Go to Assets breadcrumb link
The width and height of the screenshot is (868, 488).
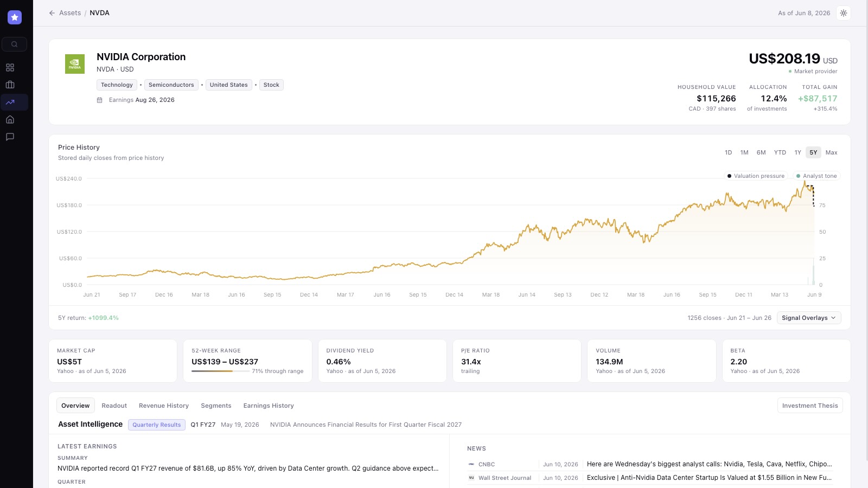click(70, 13)
